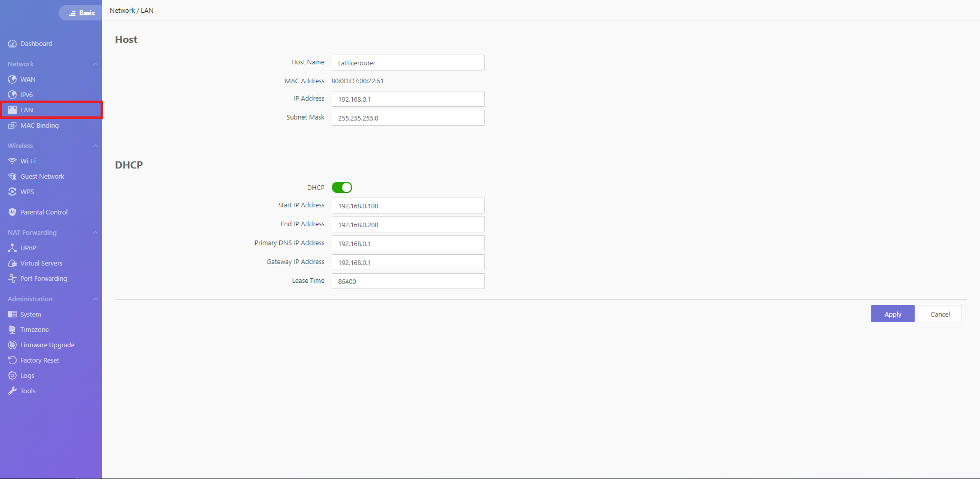Image resolution: width=980 pixels, height=479 pixels.
Task: Open Parental Control page
Action: pos(51,212)
